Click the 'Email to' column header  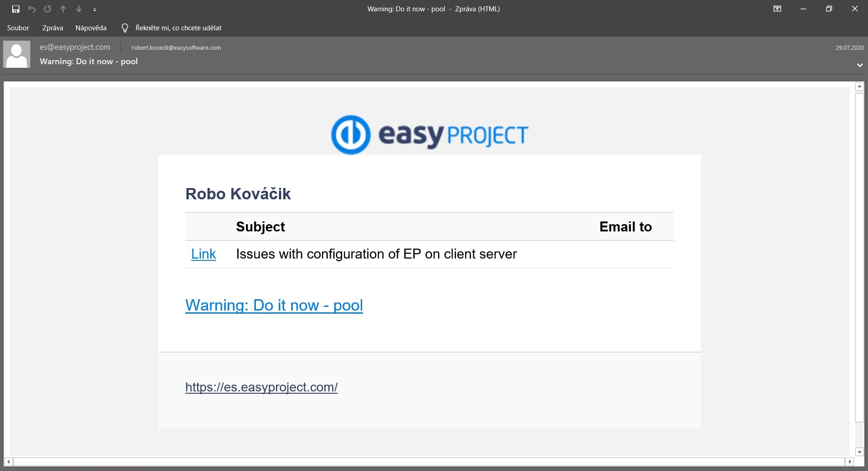tap(626, 226)
